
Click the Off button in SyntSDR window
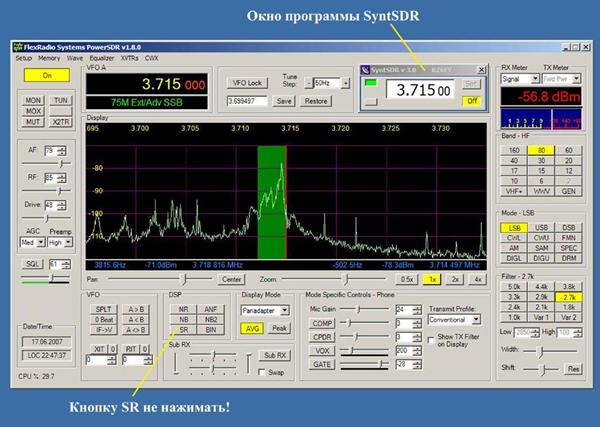472,101
